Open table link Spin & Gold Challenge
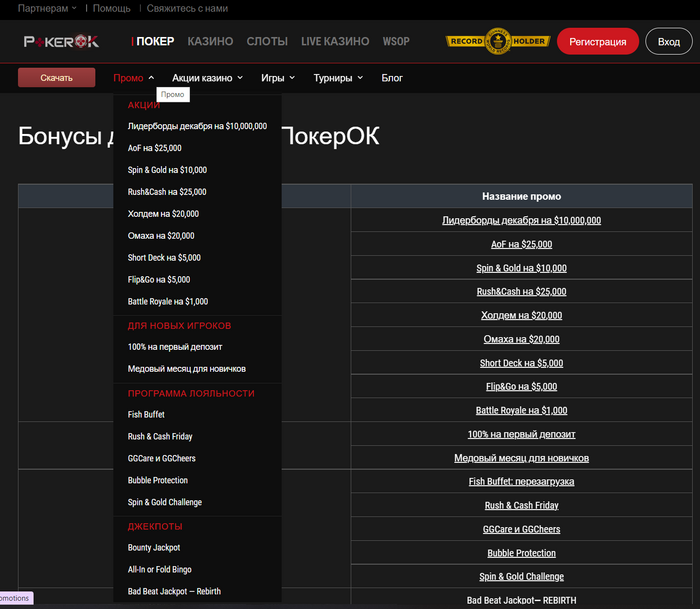Image resolution: width=700 pixels, height=609 pixels. pos(521,576)
